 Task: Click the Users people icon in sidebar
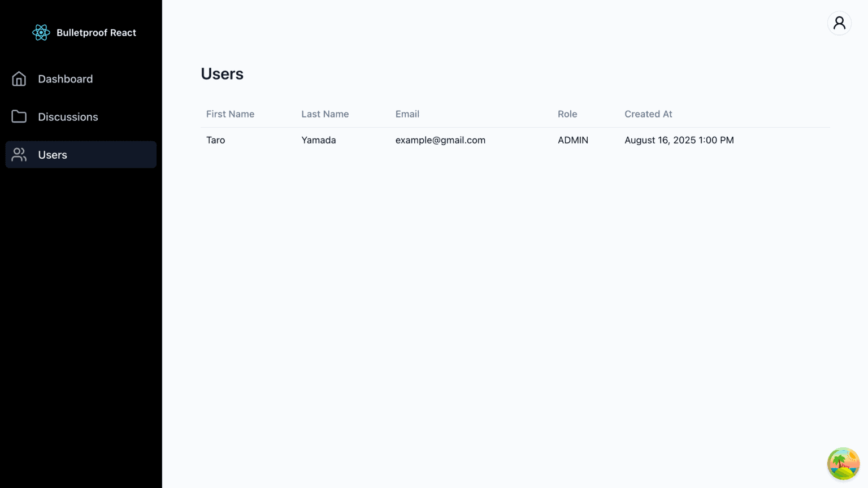click(19, 155)
